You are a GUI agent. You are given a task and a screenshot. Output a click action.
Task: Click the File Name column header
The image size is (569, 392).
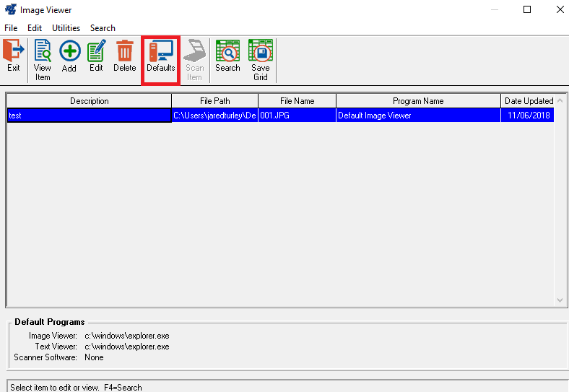tap(297, 101)
